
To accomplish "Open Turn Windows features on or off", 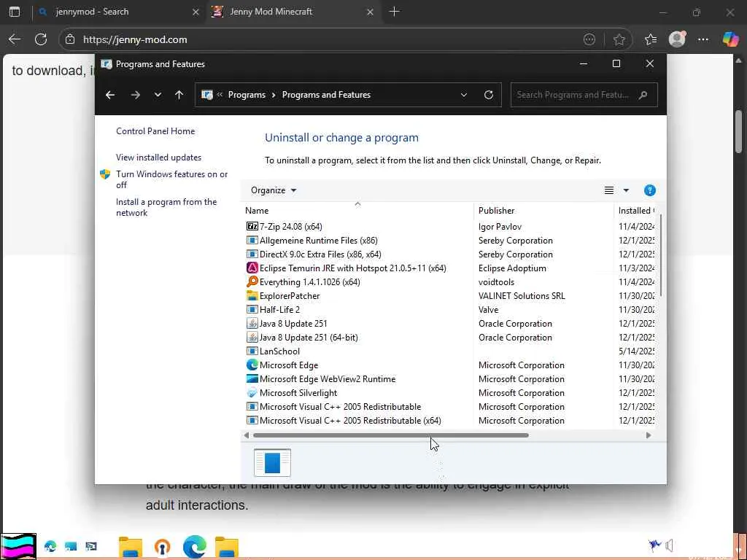I will coord(171,179).
